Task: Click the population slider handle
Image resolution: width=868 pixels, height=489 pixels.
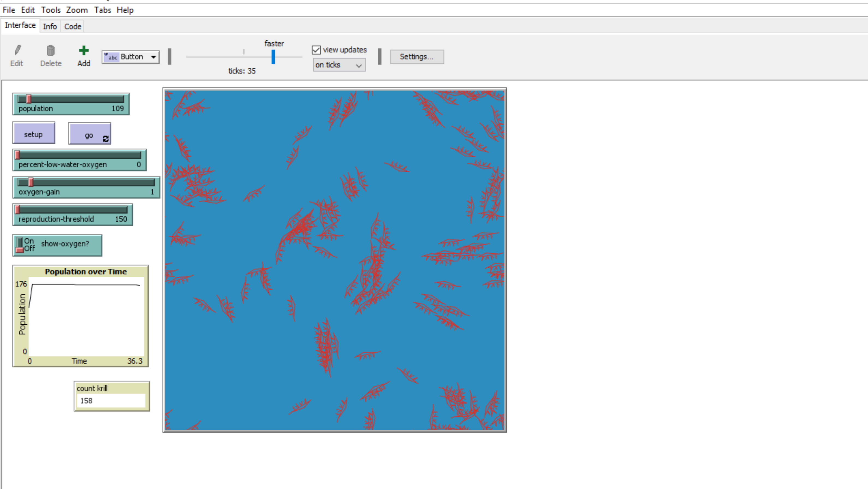Action: 29,99
